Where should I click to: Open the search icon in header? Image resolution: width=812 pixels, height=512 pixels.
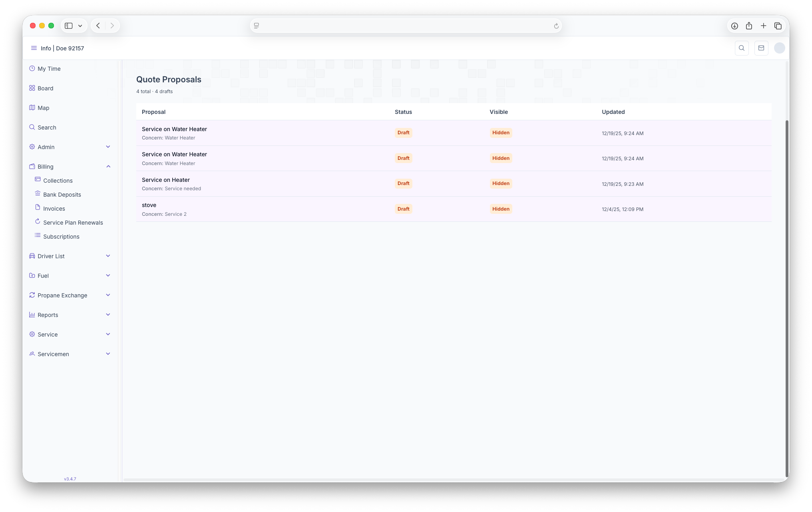(742, 48)
